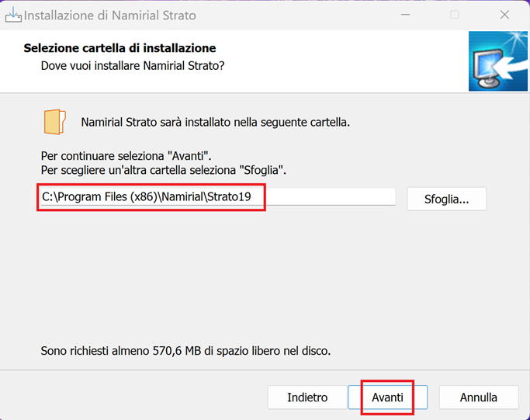Click the "Installazione di Namirial Strato" window title
Image resolution: width=530 pixels, height=420 pixels.
pos(110,15)
